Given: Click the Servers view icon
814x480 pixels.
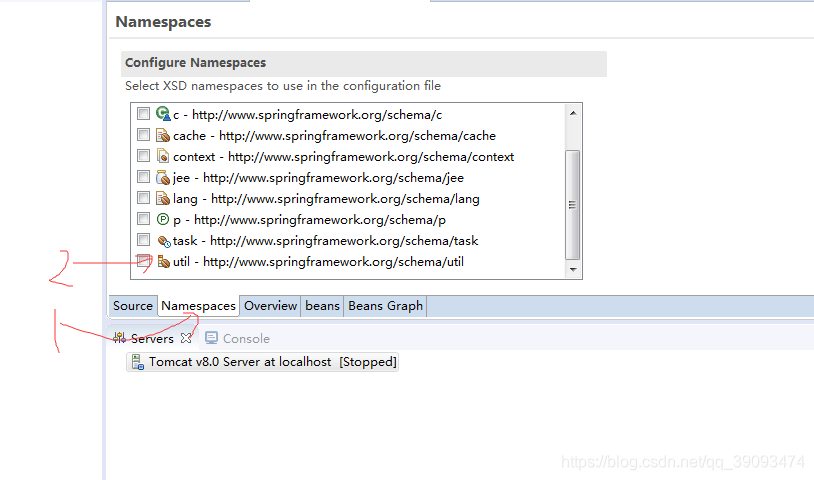Looking at the screenshot, I should [x=119, y=338].
